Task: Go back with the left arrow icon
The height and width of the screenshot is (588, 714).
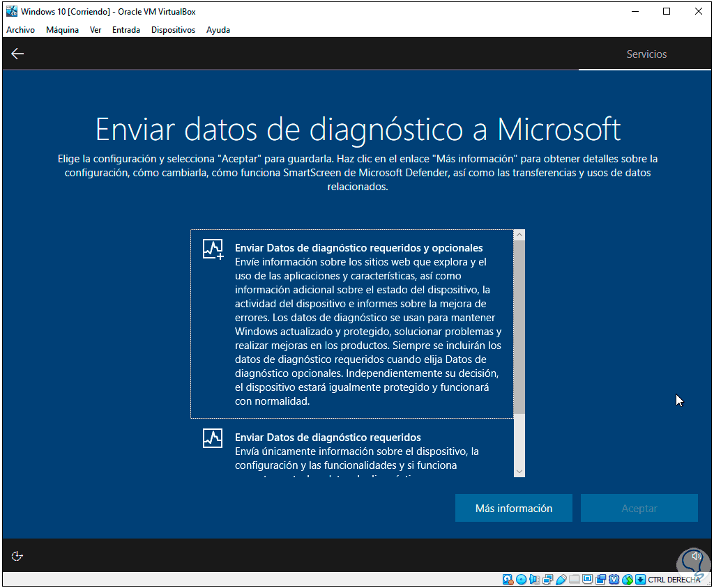Action: pos(17,54)
